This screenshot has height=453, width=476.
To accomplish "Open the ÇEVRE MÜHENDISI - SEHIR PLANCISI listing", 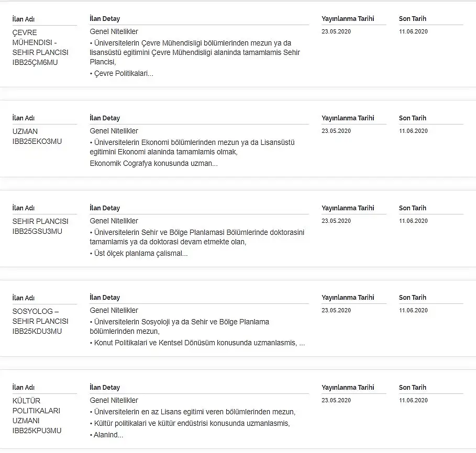I will click(x=40, y=47).
